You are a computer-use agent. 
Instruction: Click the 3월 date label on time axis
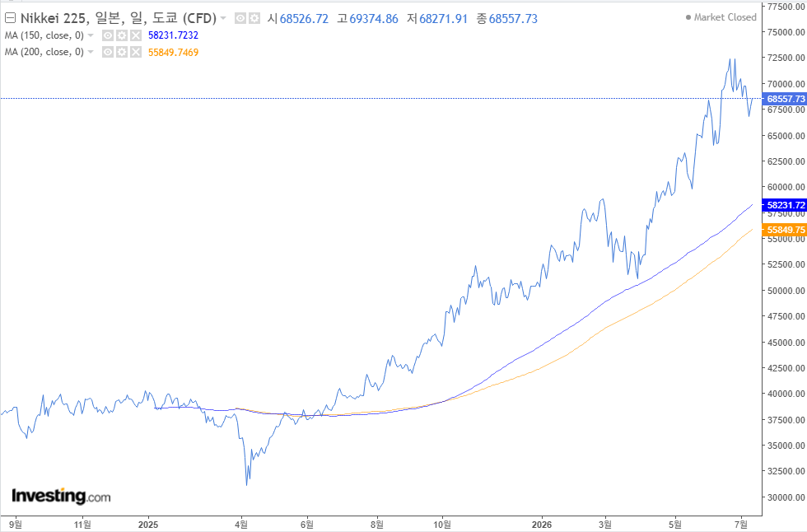click(x=605, y=525)
